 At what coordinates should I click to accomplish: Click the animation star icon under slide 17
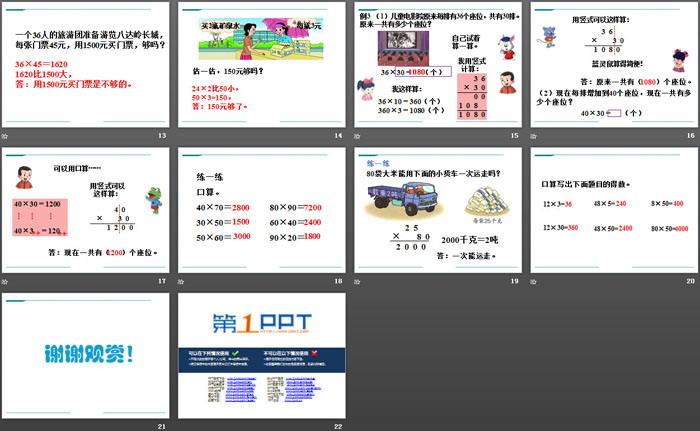coord(5,281)
